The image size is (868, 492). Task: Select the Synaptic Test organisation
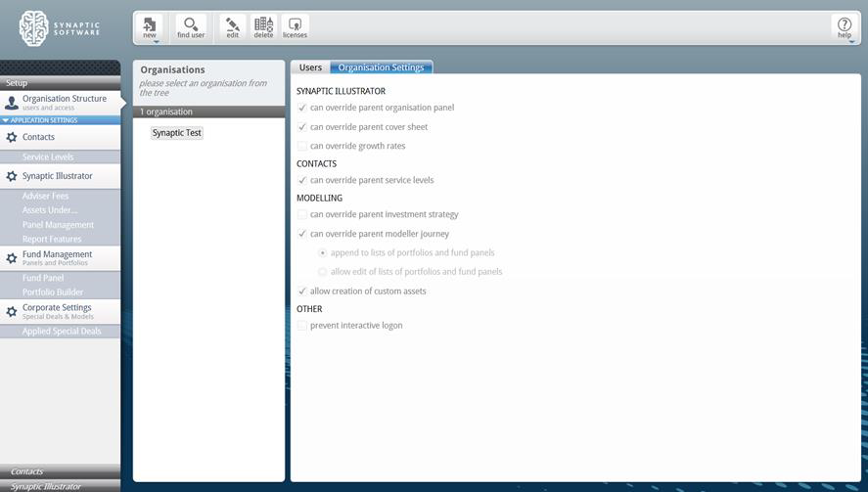click(x=176, y=133)
